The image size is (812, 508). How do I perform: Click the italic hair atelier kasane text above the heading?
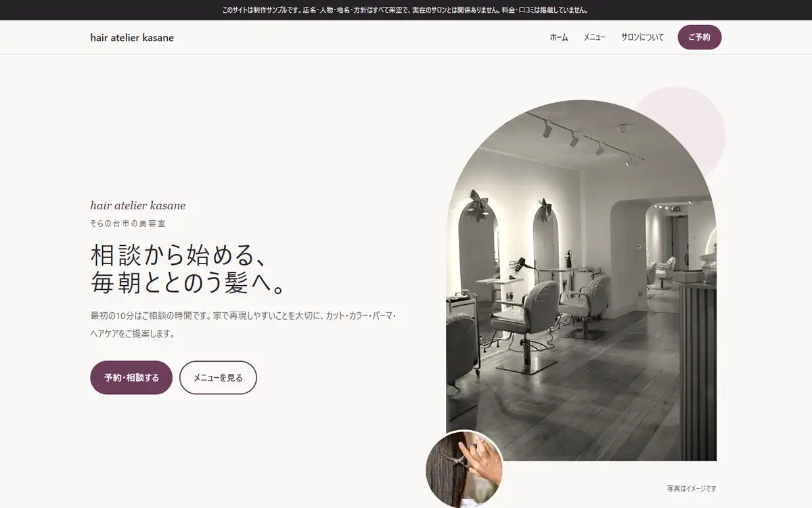pyautogui.click(x=138, y=205)
